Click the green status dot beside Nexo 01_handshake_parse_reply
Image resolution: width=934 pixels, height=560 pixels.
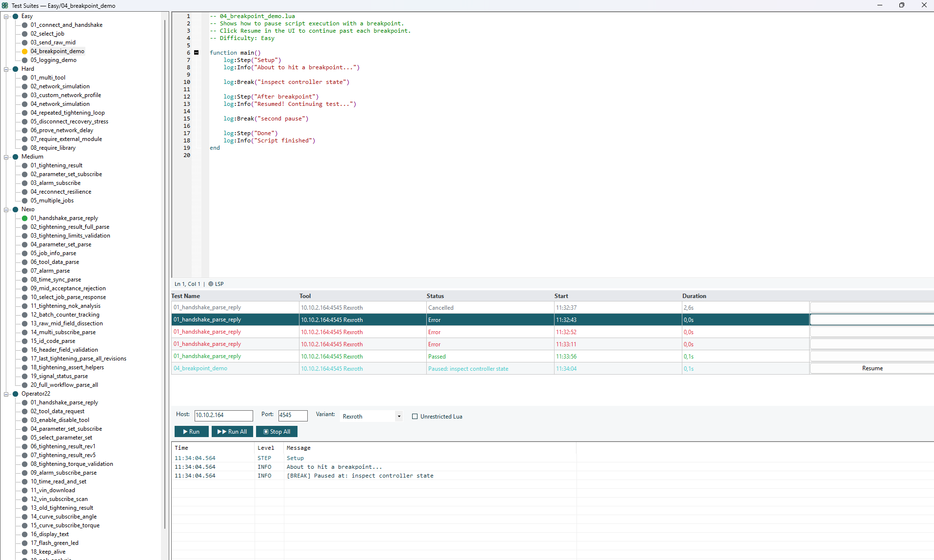pyautogui.click(x=25, y=218)
